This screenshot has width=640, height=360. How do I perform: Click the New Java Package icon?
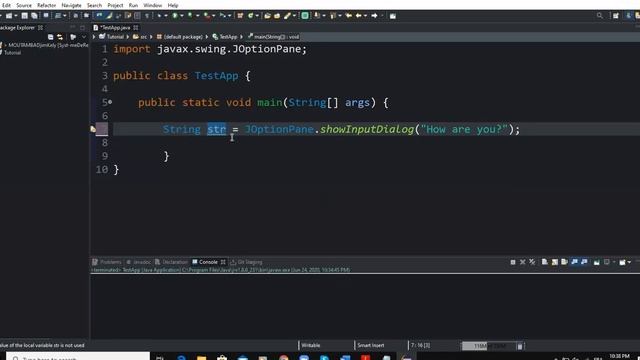coord(240,16)
